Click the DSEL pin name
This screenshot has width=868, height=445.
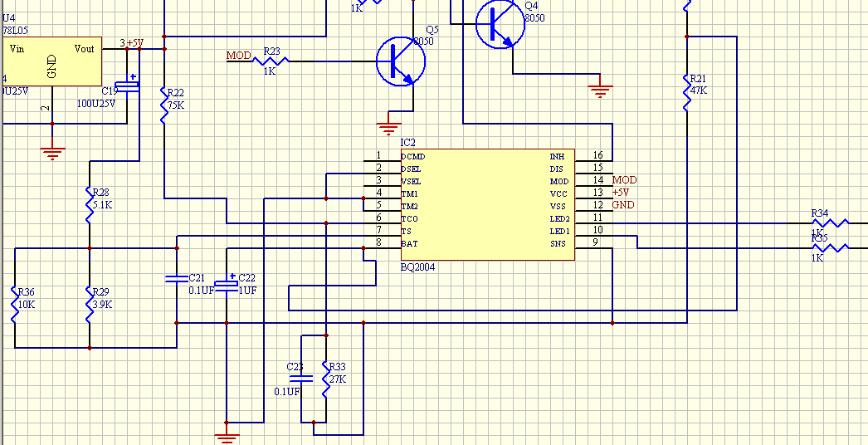point(412,169)
